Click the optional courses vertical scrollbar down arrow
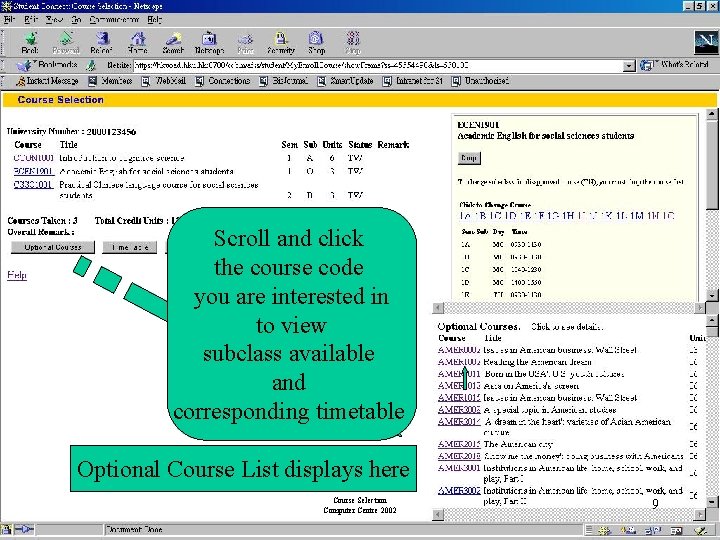This screenshot has height=540, width=720. coord(712,502)
